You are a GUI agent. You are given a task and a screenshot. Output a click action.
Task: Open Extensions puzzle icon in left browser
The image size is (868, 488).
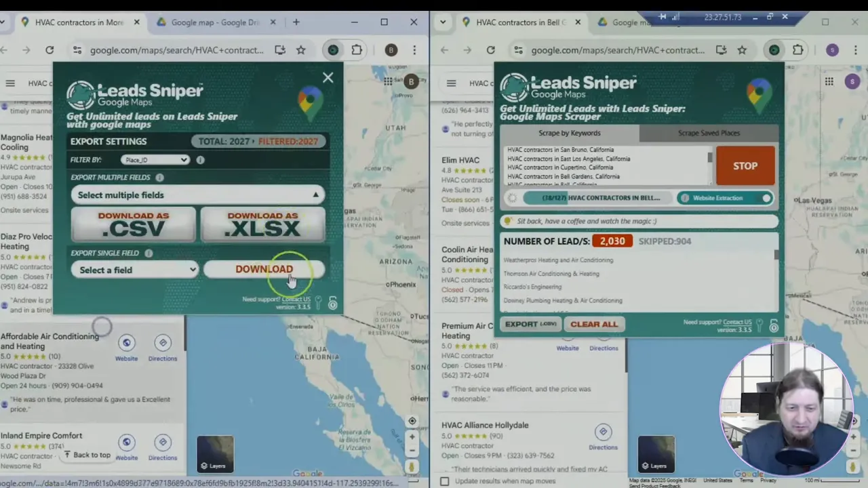(x=357, y=50)
